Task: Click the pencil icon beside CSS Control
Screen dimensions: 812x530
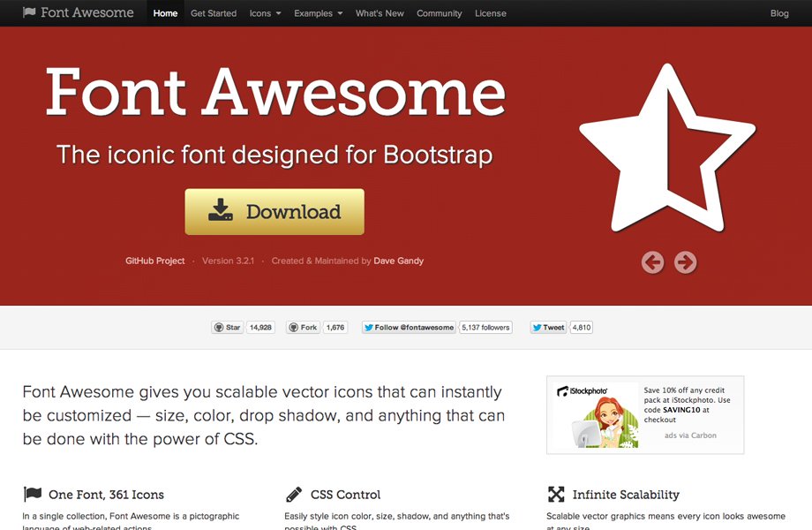Action: tap(294, 494)
